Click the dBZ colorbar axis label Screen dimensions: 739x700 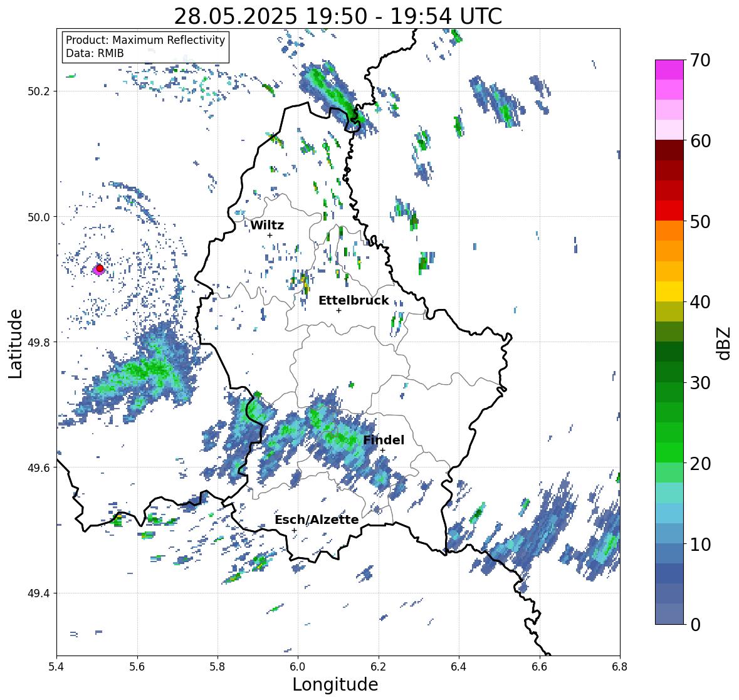725,343
